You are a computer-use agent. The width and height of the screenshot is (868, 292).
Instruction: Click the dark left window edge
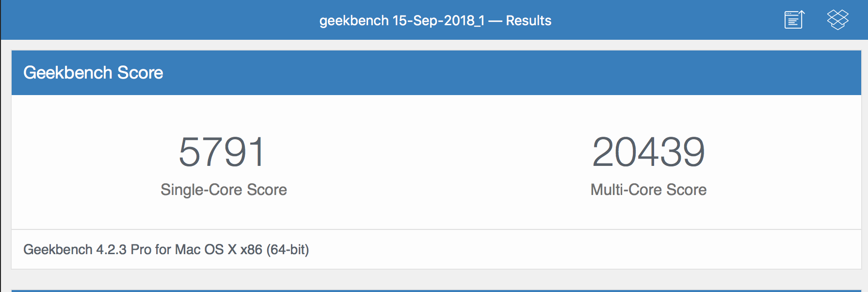(0, 165)
